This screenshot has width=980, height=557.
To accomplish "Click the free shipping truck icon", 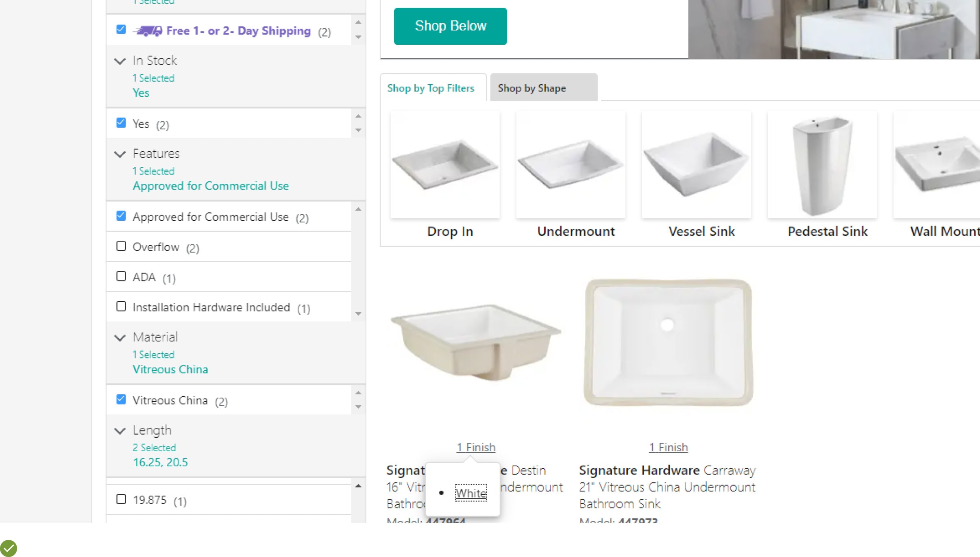I will tap(148, 31).
